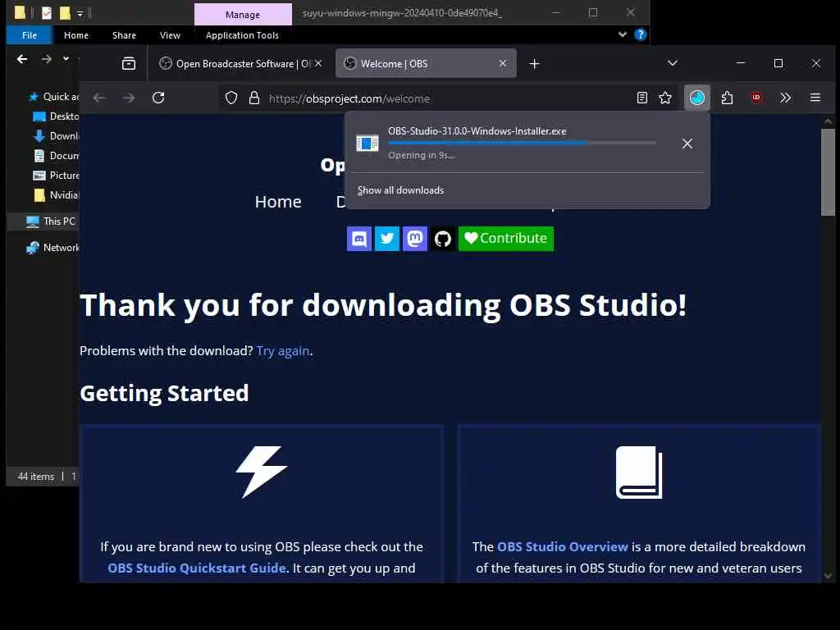Open Quick Access Toolbar customize dropdown
This screenshot has width=840, height=630.
click(80, 13)
